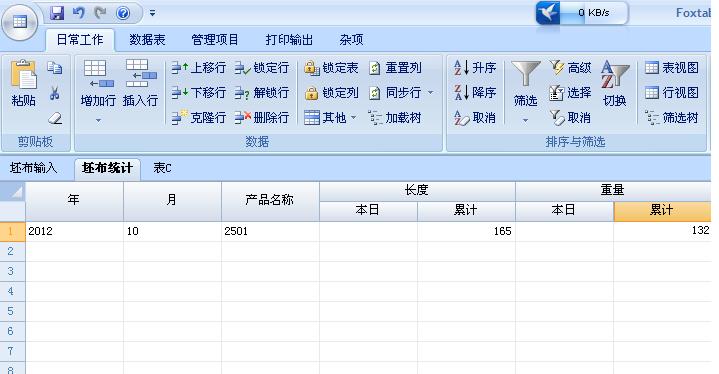Viewport: 719px width, 374px height.
Task: Cancel sorting with 取消 under 降序
Action: [x=475, y=118]
